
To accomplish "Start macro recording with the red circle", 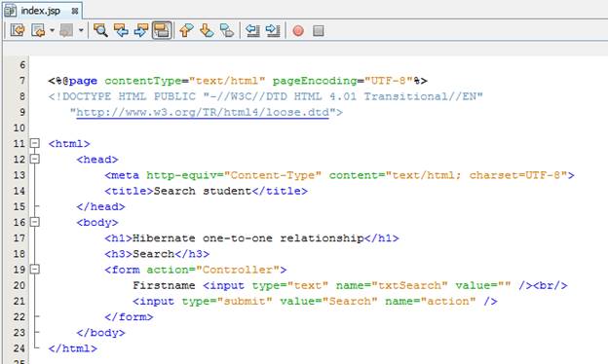I will [298, 30].
